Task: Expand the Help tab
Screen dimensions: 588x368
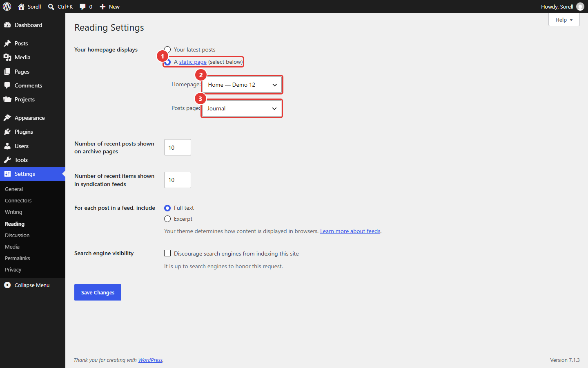Action: pyautogui.click(x=564, y=20)
